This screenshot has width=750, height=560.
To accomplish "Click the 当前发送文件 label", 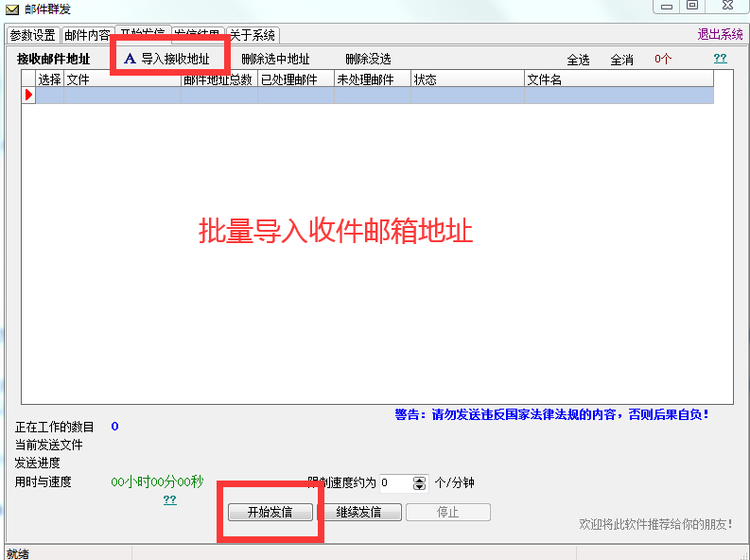I will tap(49, 445).
